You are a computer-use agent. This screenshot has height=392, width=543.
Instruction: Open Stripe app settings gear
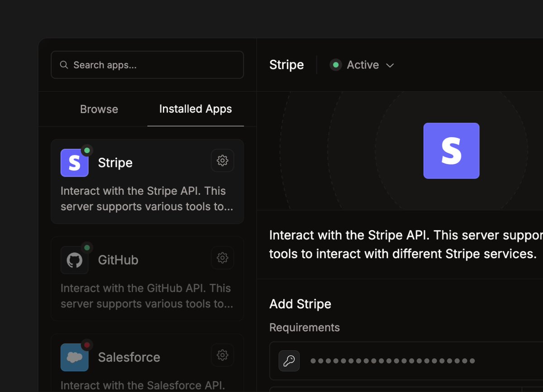pyautogui.click(x=222, y=161)
